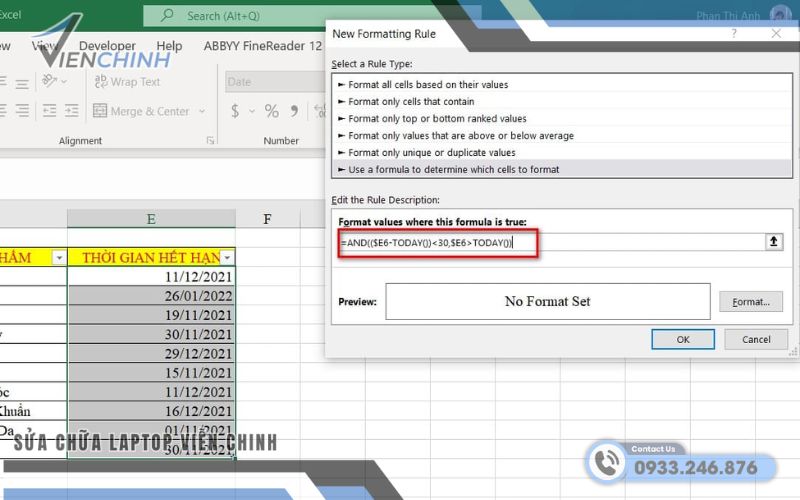This screenshot has width=800, height=500.
Task: Click the user account avatar
Action: click(779, 15)
